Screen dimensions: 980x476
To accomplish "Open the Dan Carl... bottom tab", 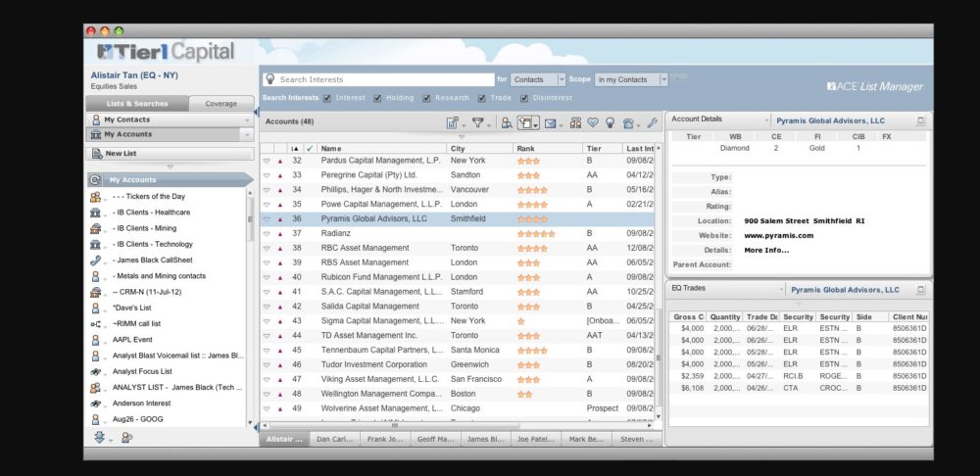I will [x=334, y=439].
